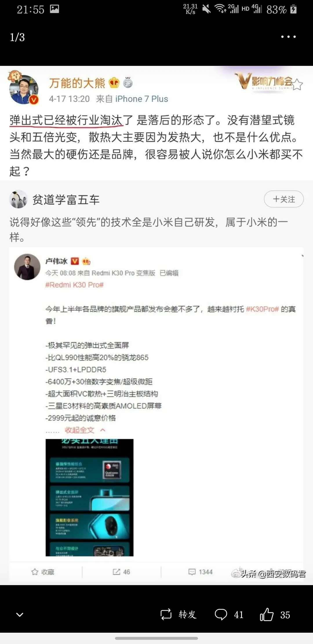The height and width of the screenshot is (644, 313).
Task: Open the three-dot more options menu
Action: (x=288, y=37)
